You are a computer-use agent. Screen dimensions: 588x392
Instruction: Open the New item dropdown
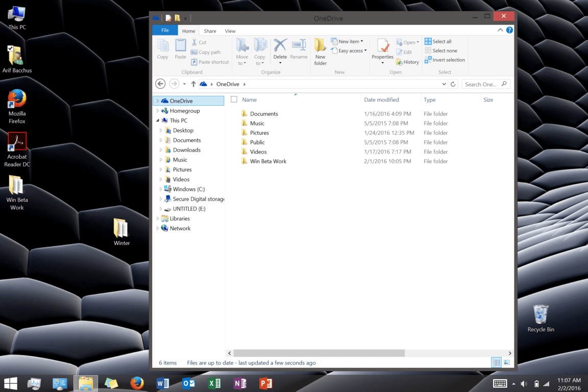click(351, 41)
